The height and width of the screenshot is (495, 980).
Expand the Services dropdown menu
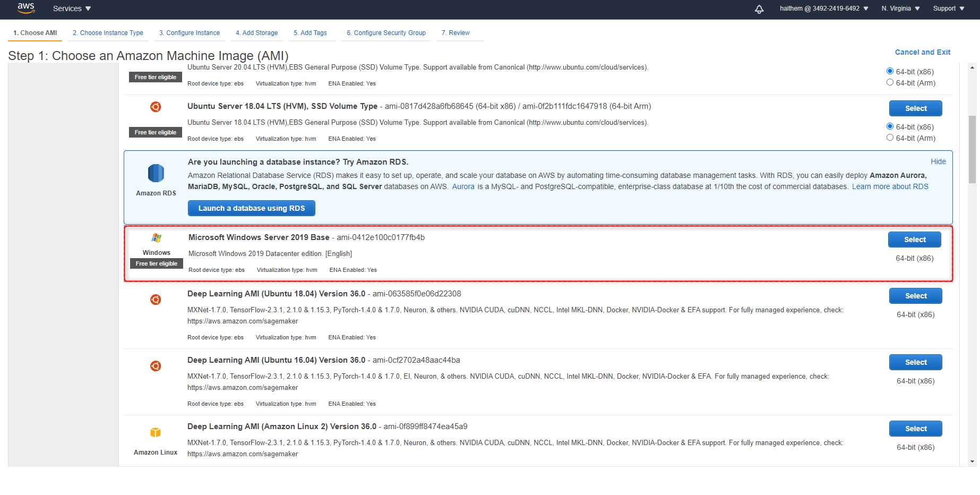coord(72,8)
